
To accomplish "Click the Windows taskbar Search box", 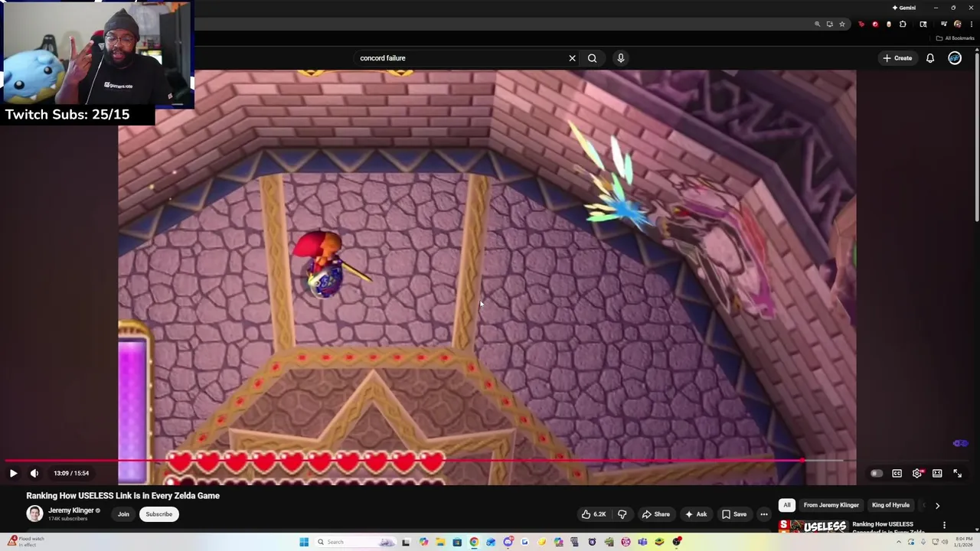I will click(357, 542).
